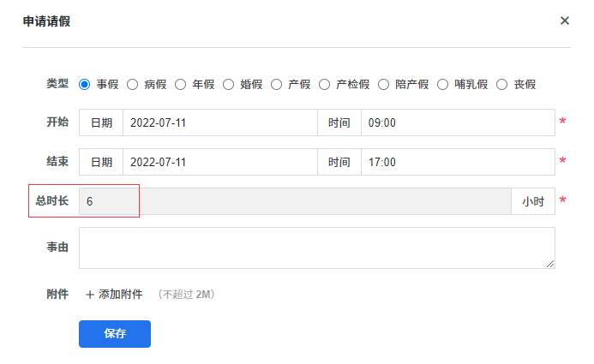Select the 婚假 radio button
The image size is (594, 364).
(x=229, y=84)
